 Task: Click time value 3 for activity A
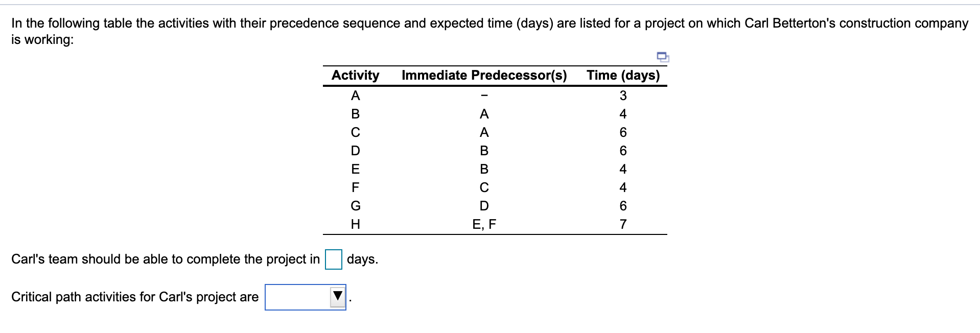click(623, 96)
